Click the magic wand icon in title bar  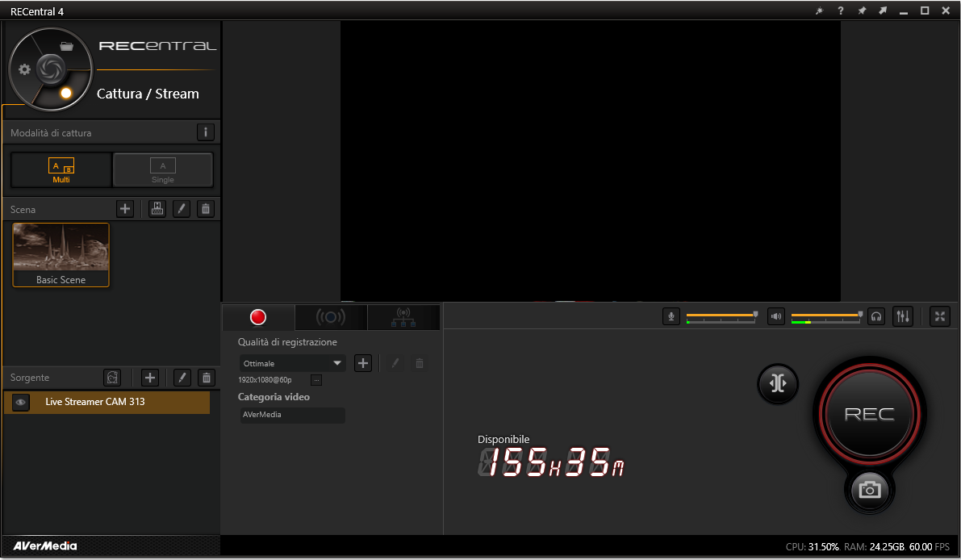[820, 11]
